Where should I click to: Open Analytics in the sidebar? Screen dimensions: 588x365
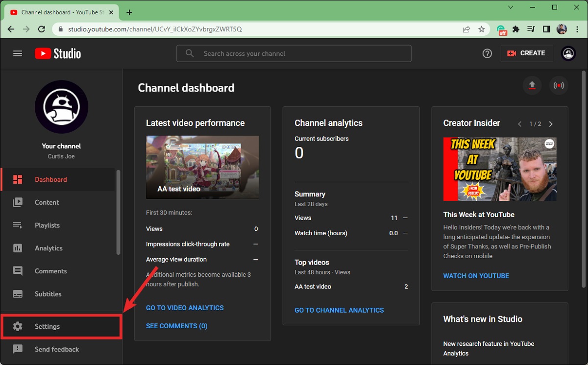[58, 248]
